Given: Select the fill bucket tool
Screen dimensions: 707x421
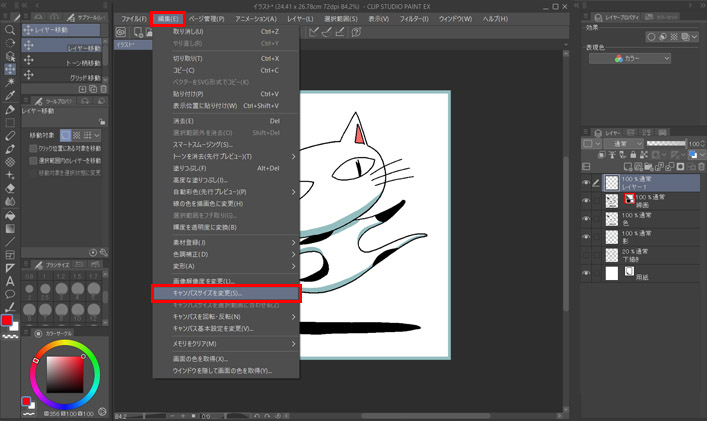Looking at the screenshot, I should pos(9,214).
